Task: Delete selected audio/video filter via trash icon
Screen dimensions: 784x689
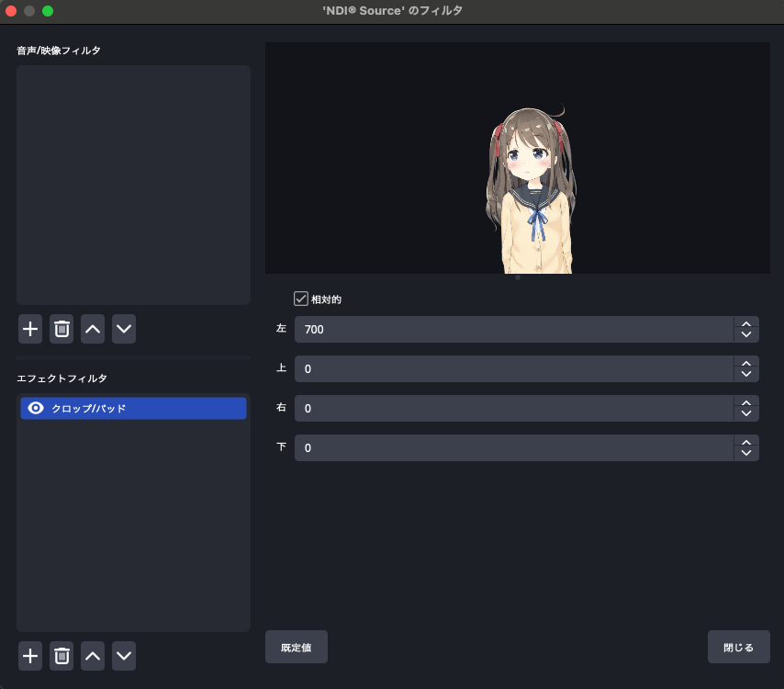Action: point(62,329)
